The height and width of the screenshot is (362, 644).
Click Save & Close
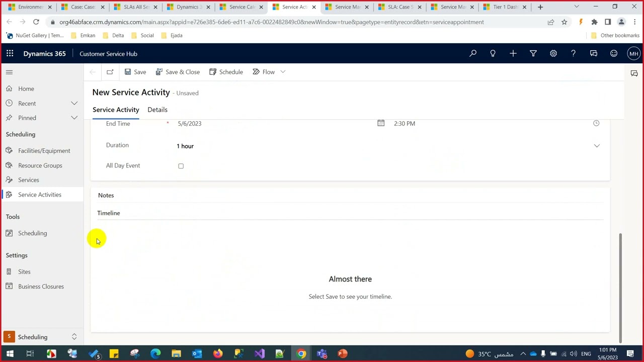coord(178,72)
